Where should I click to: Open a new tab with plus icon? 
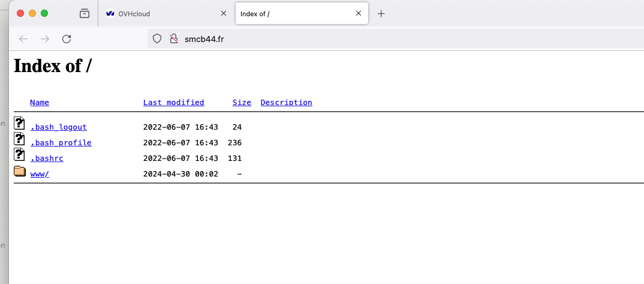pos(381,14)
